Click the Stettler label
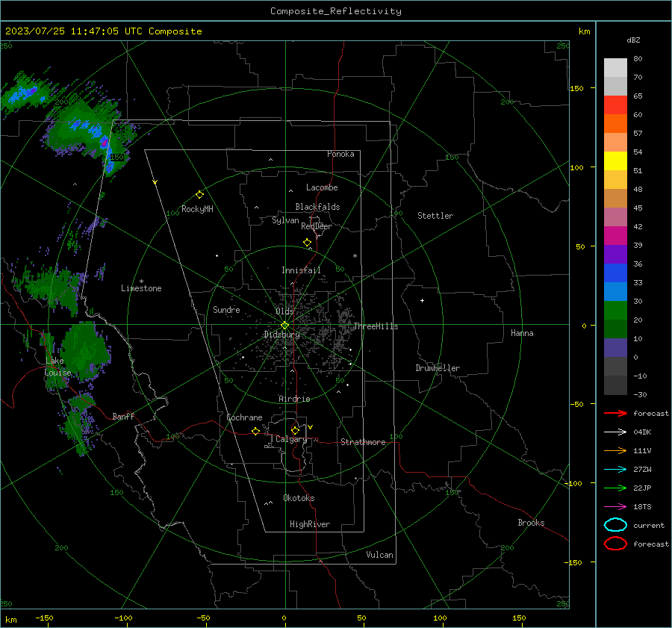The width and height of the screenshot is (672, 628). pyautogui.click(x=435, y=216)
